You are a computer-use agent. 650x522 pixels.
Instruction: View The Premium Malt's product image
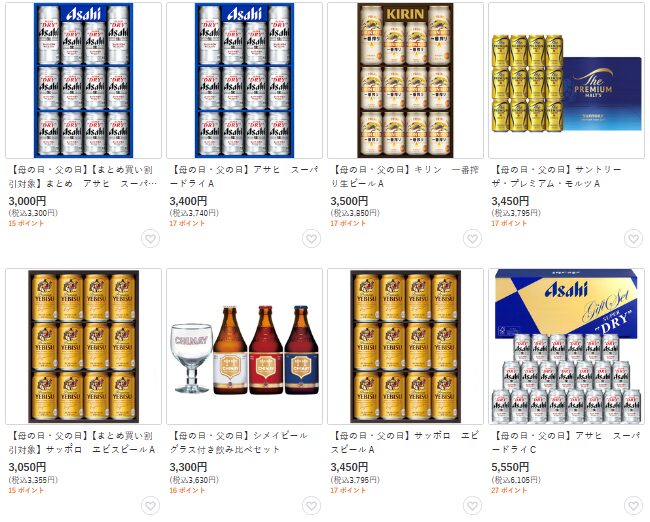click(566, 80)
